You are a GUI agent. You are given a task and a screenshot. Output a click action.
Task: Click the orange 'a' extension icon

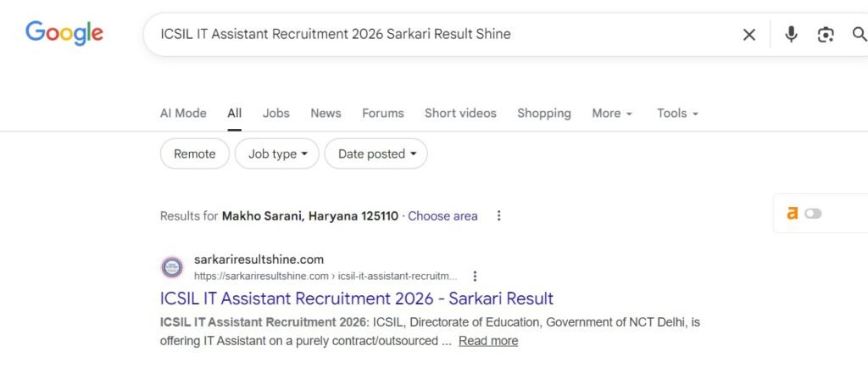793,214
